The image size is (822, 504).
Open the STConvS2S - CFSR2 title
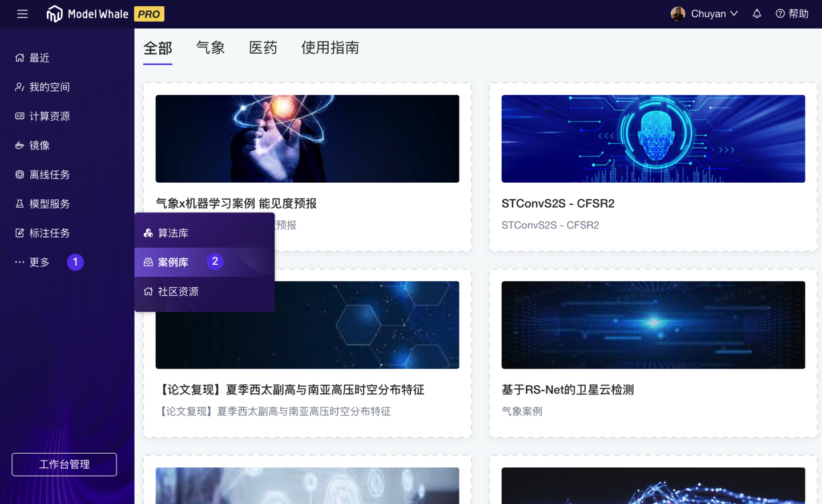[558, 203]
